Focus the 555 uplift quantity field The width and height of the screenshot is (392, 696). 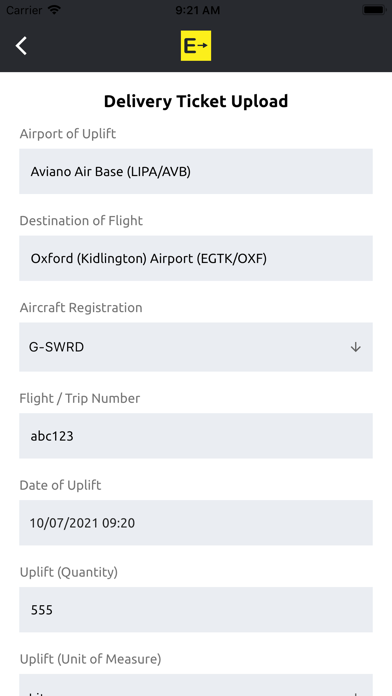(x=196, y=610)
